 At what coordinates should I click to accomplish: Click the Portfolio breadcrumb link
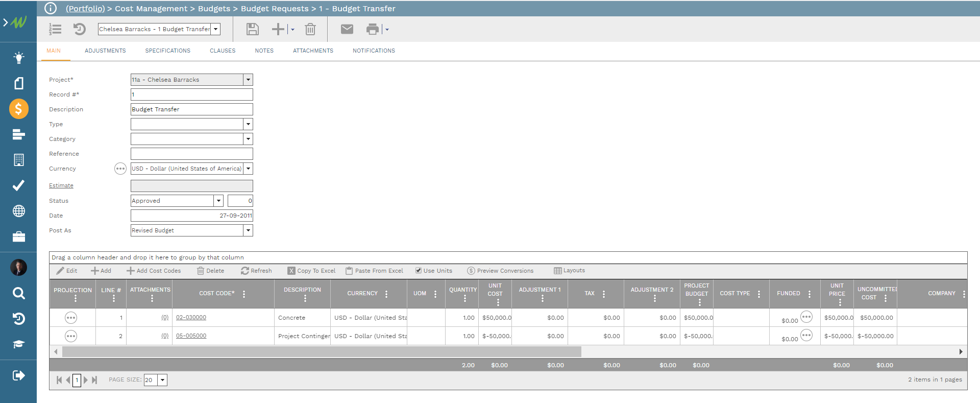click(x=85, y=9)
